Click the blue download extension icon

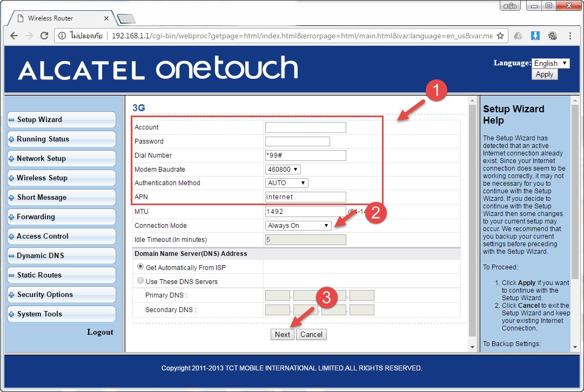535,36
